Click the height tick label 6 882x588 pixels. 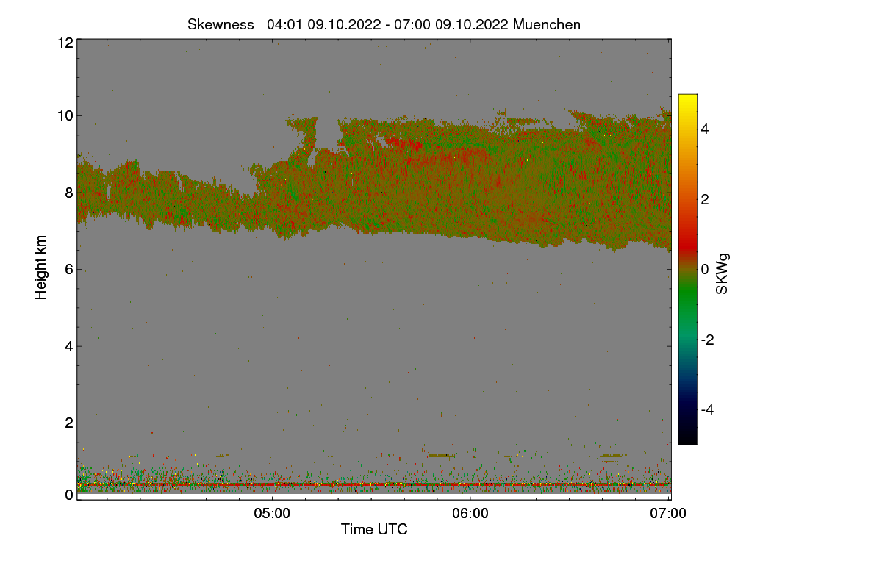[68, 269]
